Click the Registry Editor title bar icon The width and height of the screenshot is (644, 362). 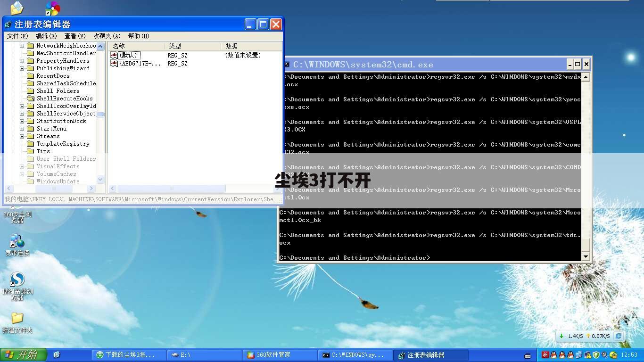pos(8,24)
